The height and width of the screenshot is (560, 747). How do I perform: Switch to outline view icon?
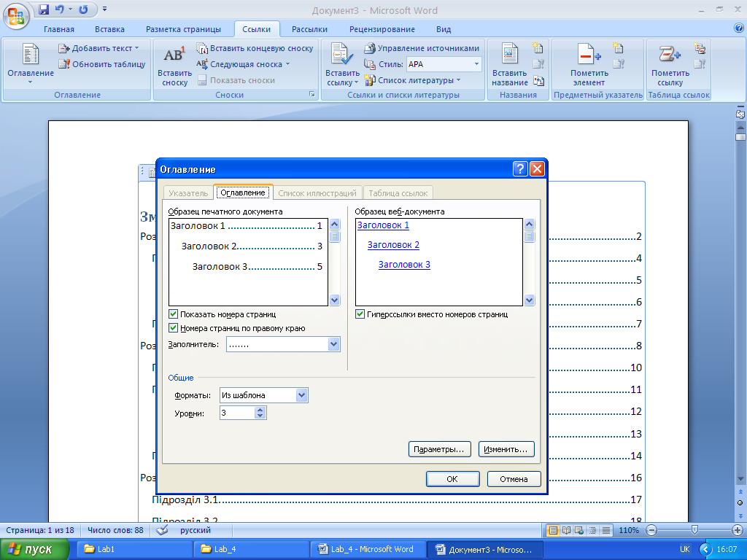pos(592,530)
